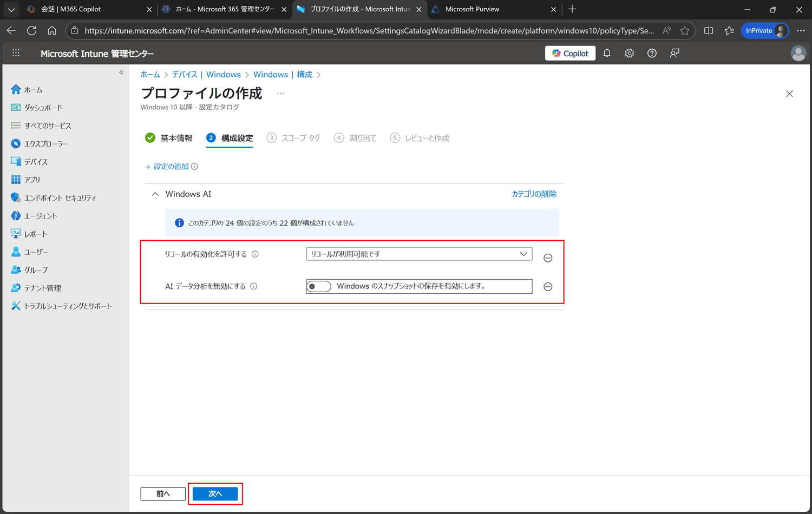The image size is (812, 514).
Task: Open the notifications bell icon
Action: click(607, 53)
